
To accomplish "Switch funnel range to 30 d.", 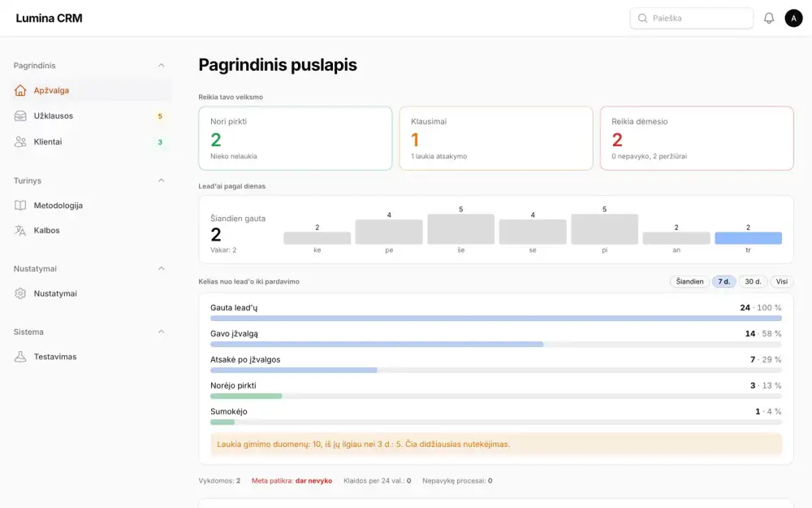I will click(x=753, y=281).
